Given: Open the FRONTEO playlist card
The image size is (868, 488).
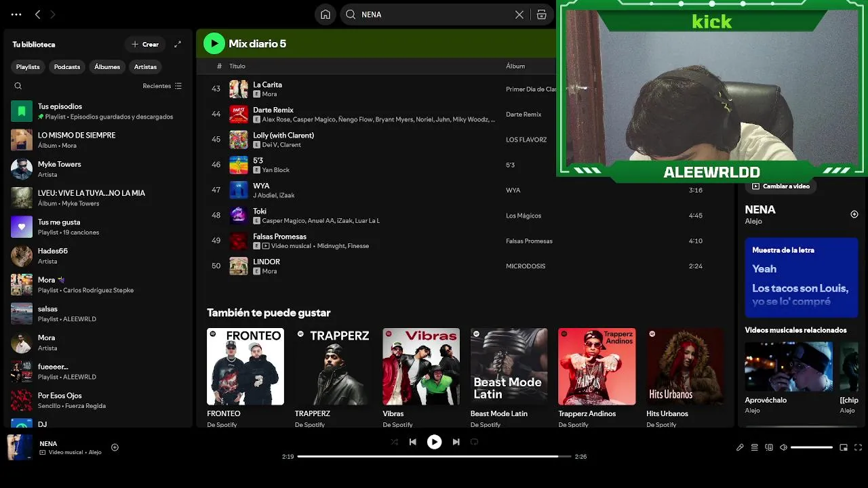Looking at the screenshot, I should [x=245, y=377].
